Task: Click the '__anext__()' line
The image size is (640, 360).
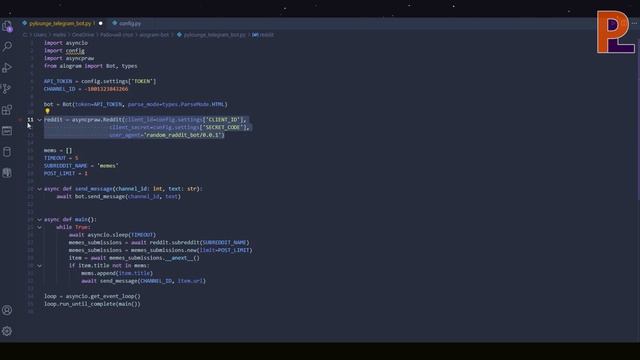Action: pyautogui.click(x=134, y=258)
